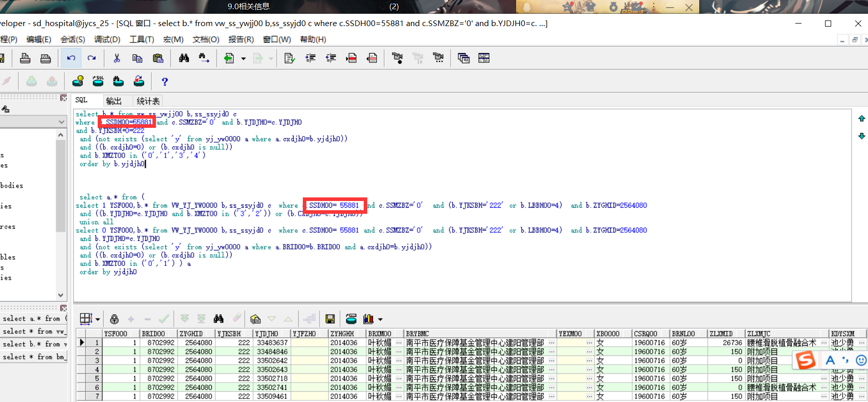Click ellipsis button in first row BRXM00 cell
The image size is (868, 402).
click(x=398, y=343)
